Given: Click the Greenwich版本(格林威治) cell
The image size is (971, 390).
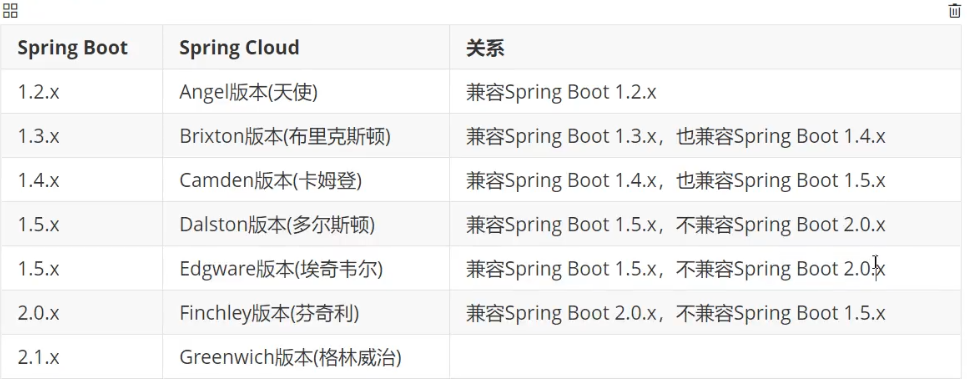Looking at the screenshot, I should (x=306, y=357).
